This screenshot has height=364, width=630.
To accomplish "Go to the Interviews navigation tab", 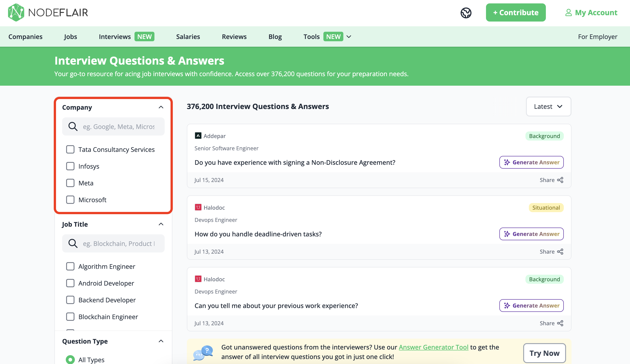I will [115, 37].
